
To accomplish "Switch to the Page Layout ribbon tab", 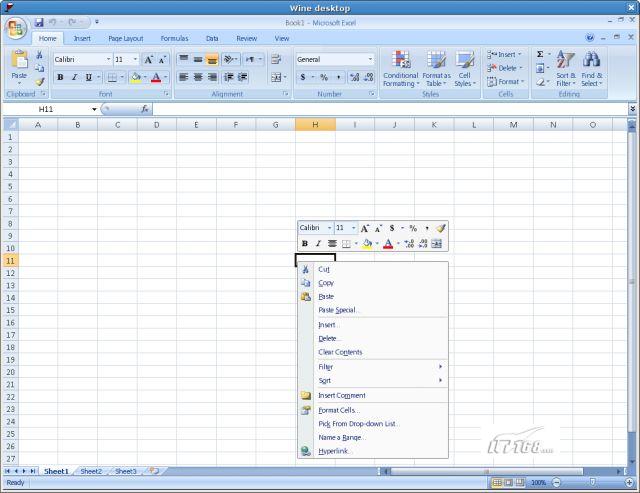I will coord(126,38).
